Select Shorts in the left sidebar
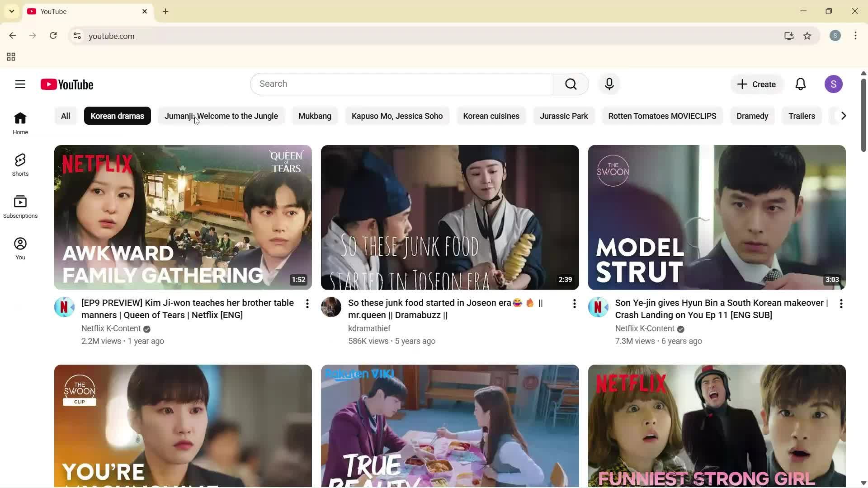Viewport: 868px width, 488px height. pyautogui.click(x=20, y=164)
